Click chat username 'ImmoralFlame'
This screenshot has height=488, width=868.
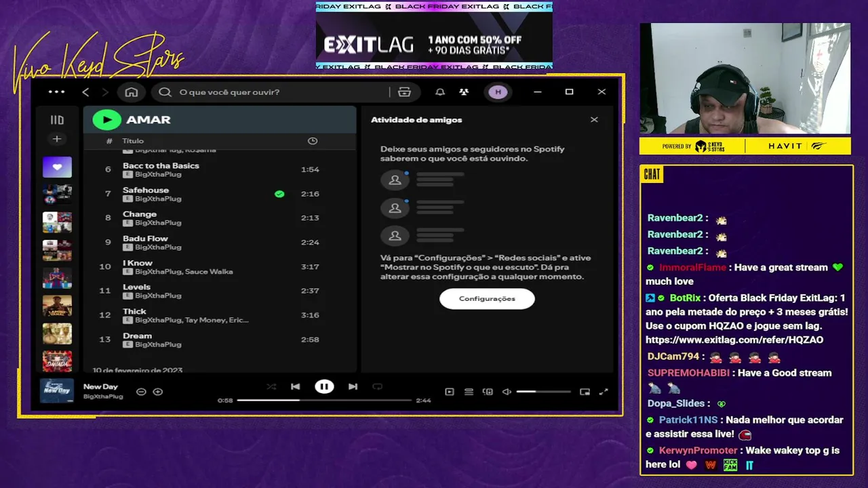(x=692, y=268)
